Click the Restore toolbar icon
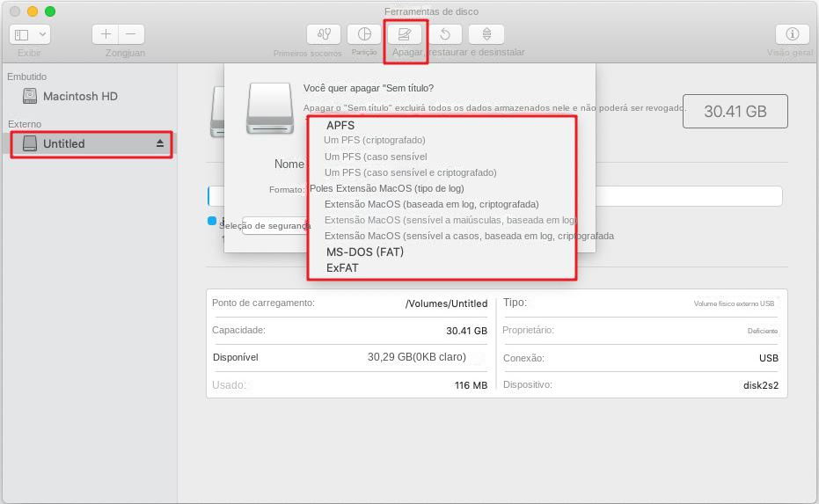 click(445, 34)
